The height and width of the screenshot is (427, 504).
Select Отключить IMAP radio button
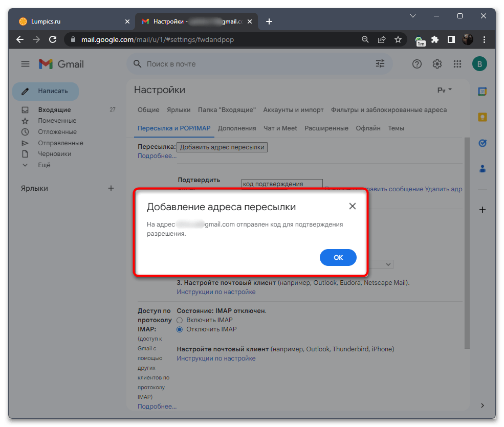[x=180, y=329]
